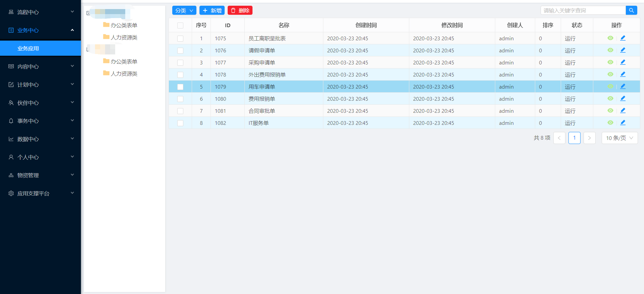The image size is (644, 294).
Task: Click the 新增 add button
Action: click(x=212, y=10)
